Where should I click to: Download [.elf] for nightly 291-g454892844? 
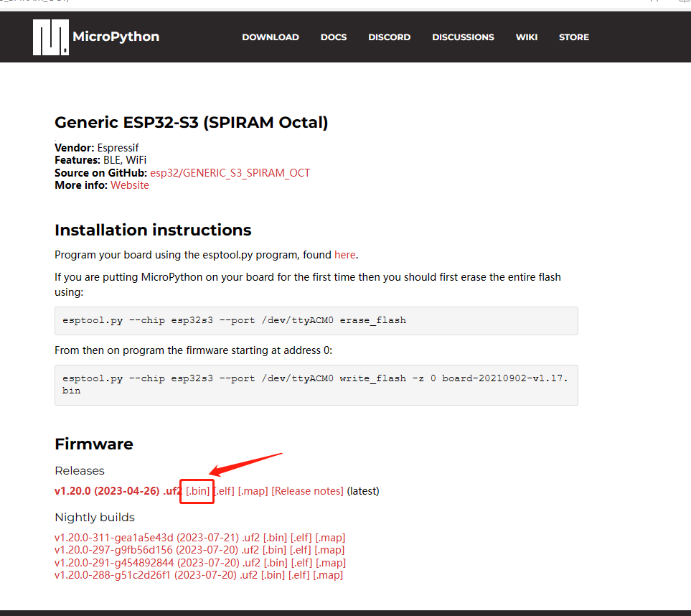pos(301,563)
